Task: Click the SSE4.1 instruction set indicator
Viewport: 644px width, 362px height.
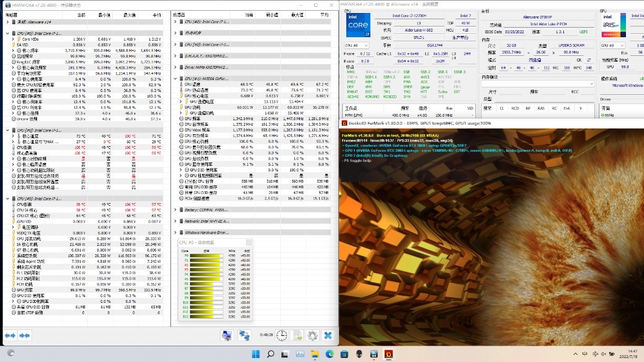Action: (x=369, y=77)
